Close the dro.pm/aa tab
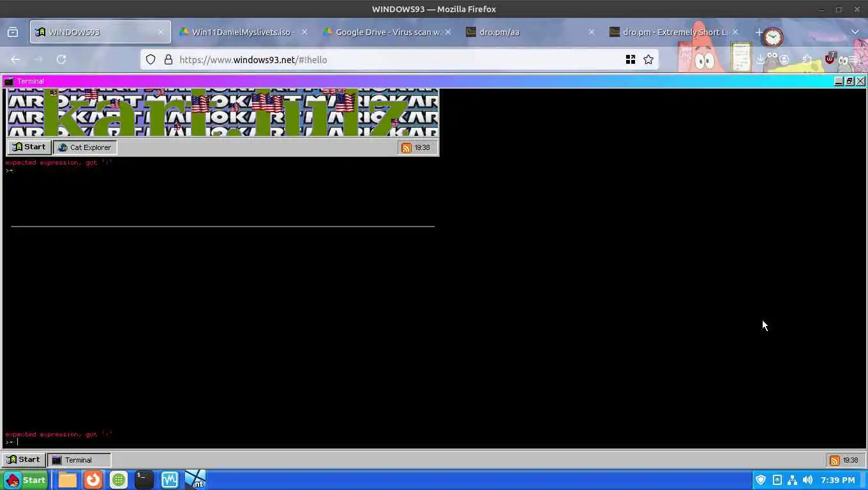The width and height of the screenshot is (868, 490). [x=592, y=32]
